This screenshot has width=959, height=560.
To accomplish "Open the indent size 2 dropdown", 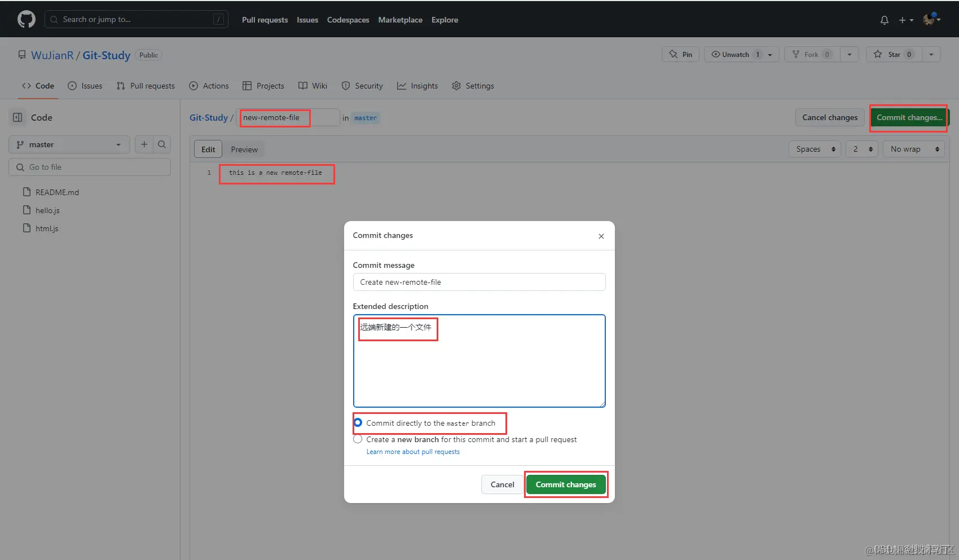I will (862, 149).
